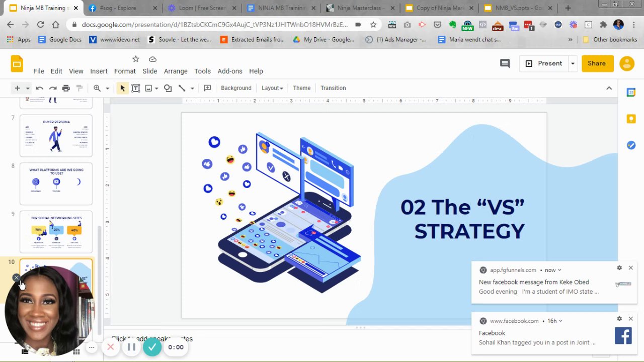
Task: Switch to the #sog - Explore browser tab
Action: click(121, 8)
